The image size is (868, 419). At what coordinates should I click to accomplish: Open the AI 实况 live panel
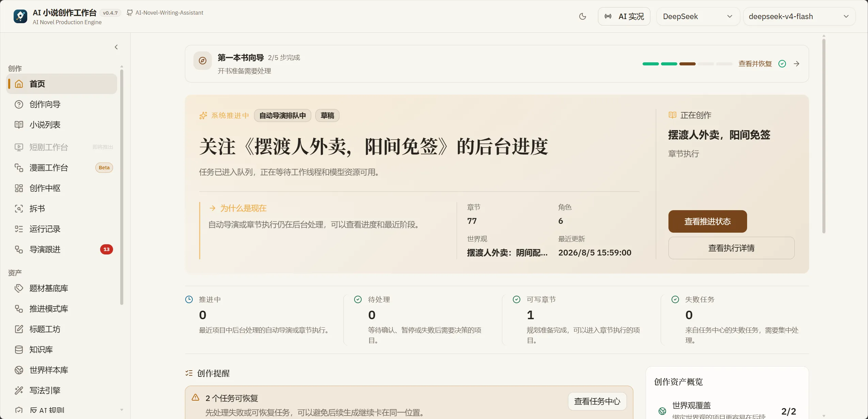(x=624, y=16)
